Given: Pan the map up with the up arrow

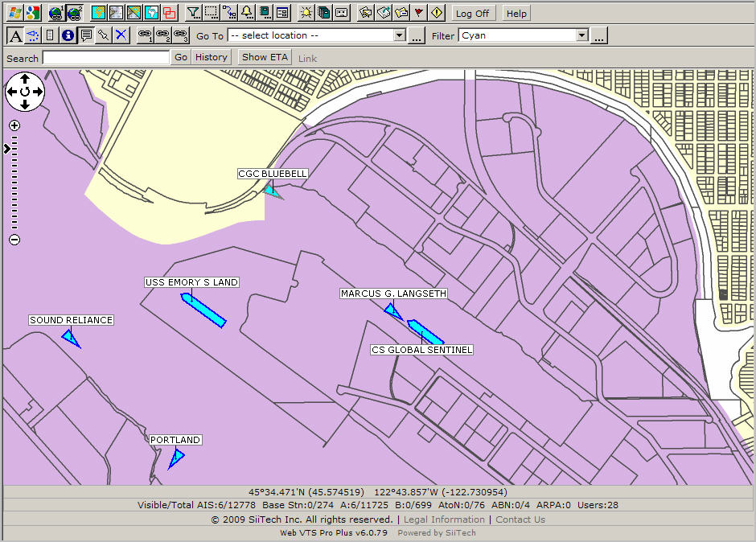Looking at the screenshot, I should pos(25,79).
